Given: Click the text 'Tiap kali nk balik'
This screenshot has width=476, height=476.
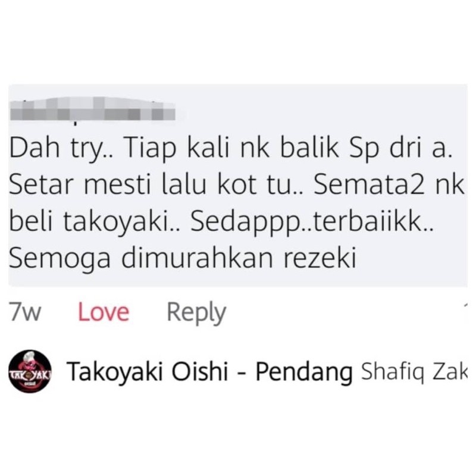Looking at the screenshot, I should coord(232,148).
